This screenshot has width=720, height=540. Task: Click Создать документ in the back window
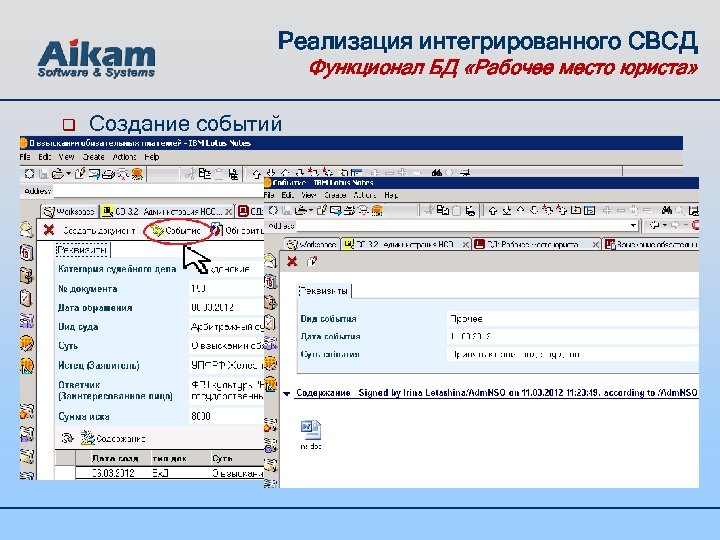click(99, 231)
